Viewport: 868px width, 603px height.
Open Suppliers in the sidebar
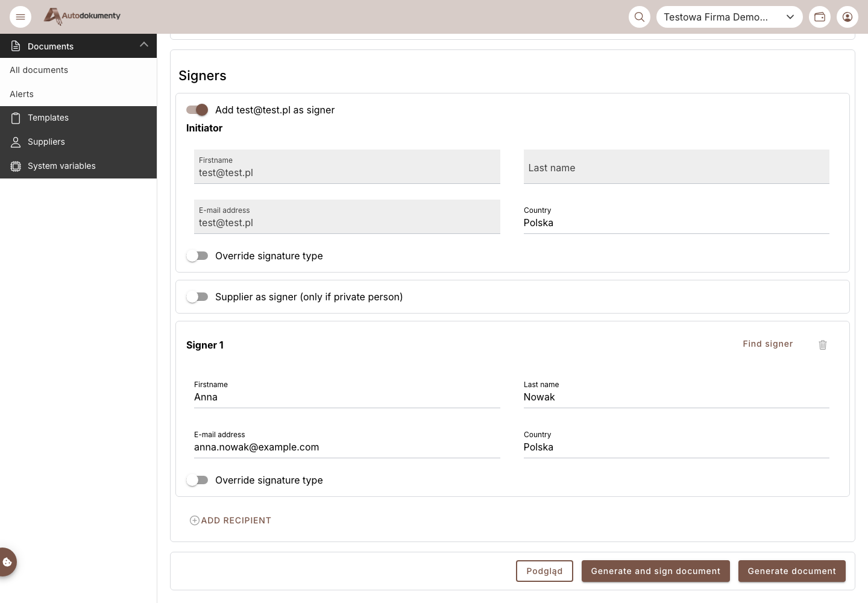pyautogui.click(x=78, y=142)
